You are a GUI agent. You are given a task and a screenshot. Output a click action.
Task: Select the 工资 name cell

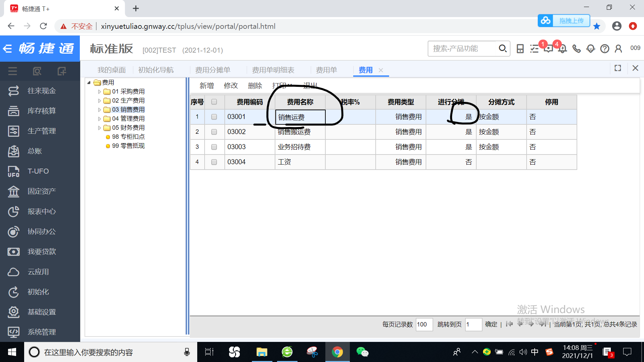(x=300, y=162)
